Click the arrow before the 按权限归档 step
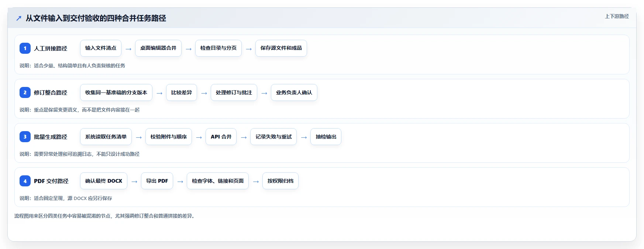Image resolution: width=644 pixels, height=249 pixels. (256, 181)
